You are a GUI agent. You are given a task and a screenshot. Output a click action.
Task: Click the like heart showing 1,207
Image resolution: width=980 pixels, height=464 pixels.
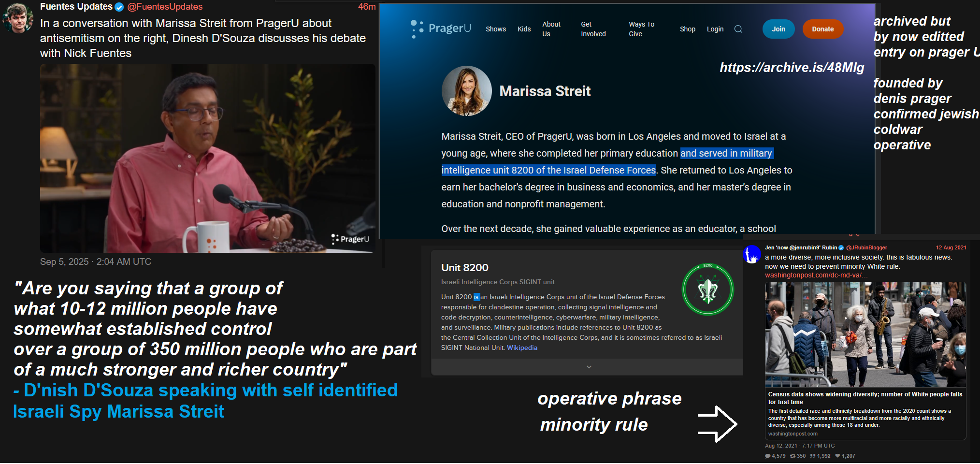click(x=837, y=456)
